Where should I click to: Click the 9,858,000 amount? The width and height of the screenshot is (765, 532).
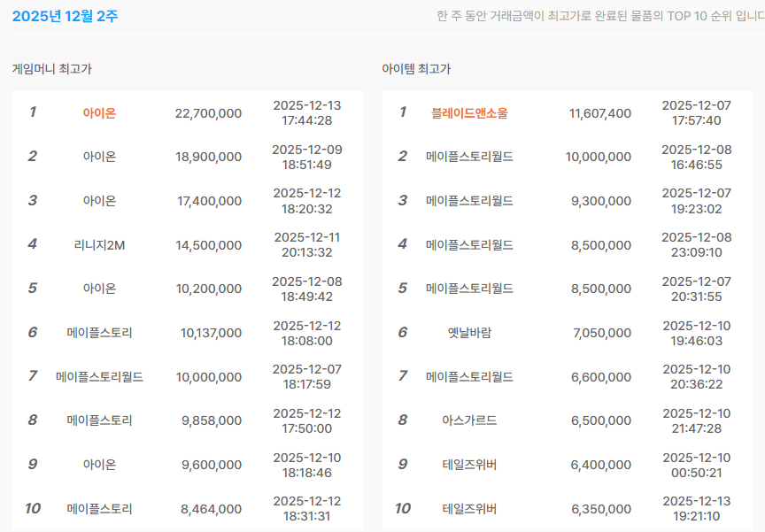(212, 420)
